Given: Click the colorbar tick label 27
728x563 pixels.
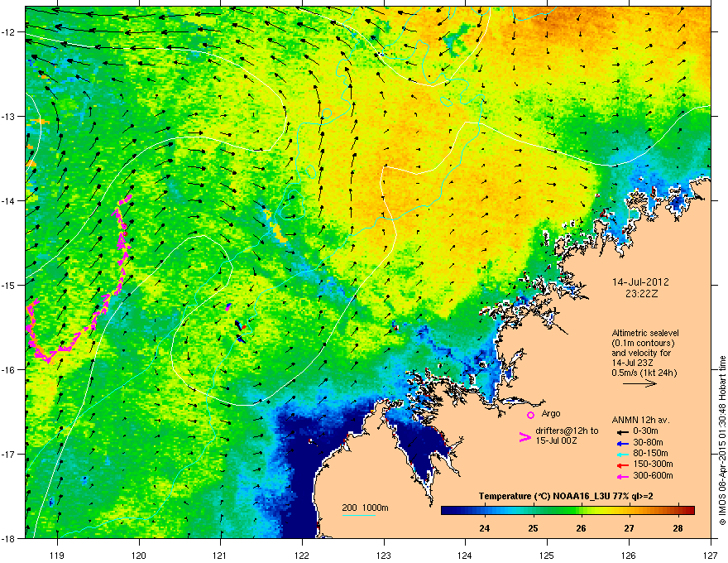Looking at the screenshot, I should (629, 528).
